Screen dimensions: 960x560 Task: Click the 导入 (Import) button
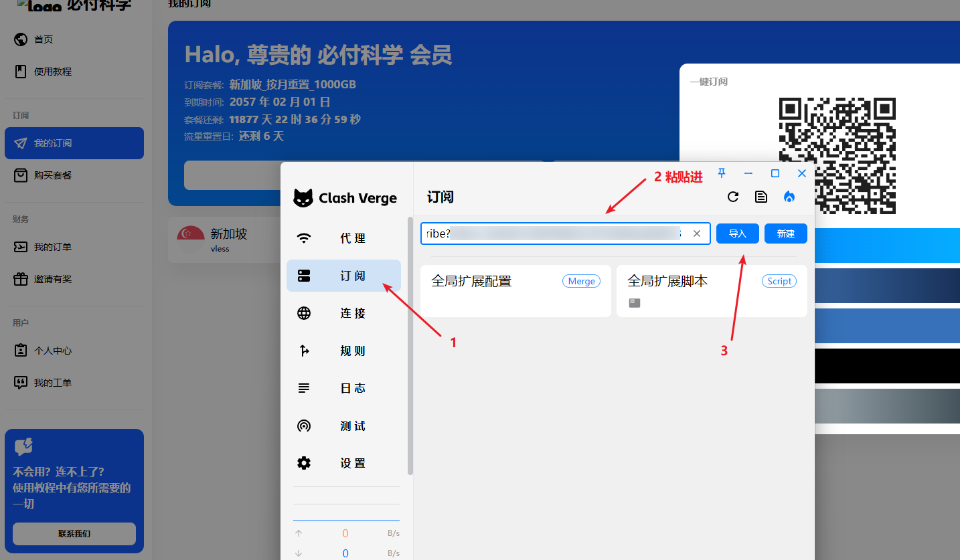coord(738,234)
